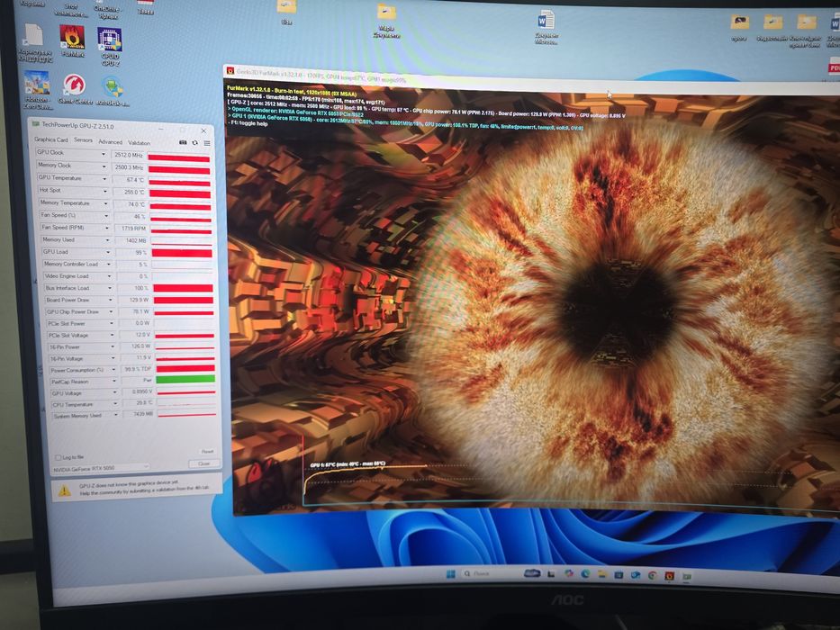Open the Word document icon on desktop
Image resolution: width=840 pixels, height=630 pixels.
(546, 29)
